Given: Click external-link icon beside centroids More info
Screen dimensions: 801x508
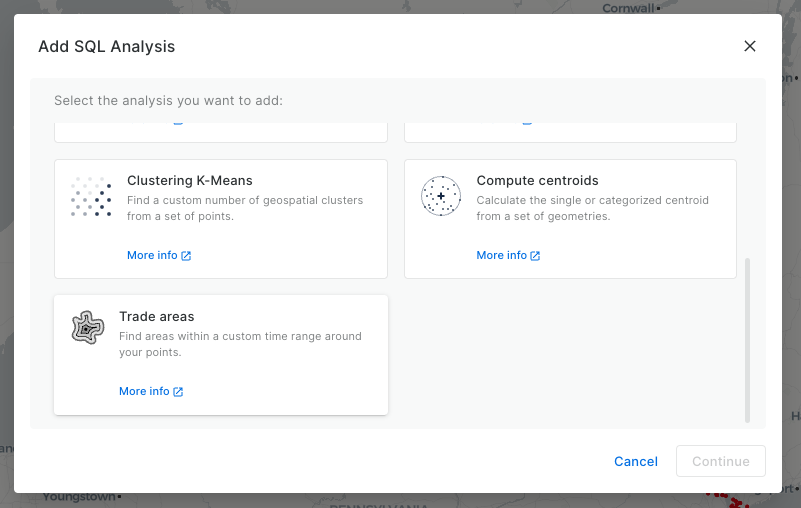Looking at the screenshot, I should point(535,256).
